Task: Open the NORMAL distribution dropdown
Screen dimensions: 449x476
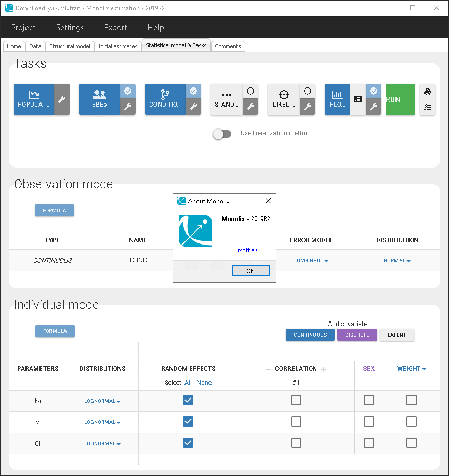Action: click(397, 261)
